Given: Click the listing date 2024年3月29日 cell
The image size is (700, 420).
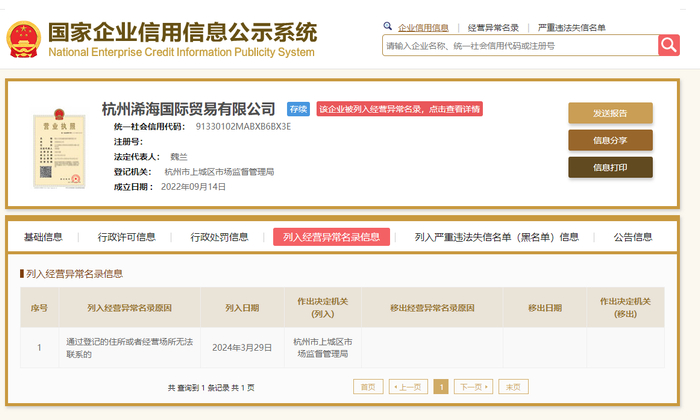Looking at the screenshot, I should pyautogui.click(x=242, y=348).
